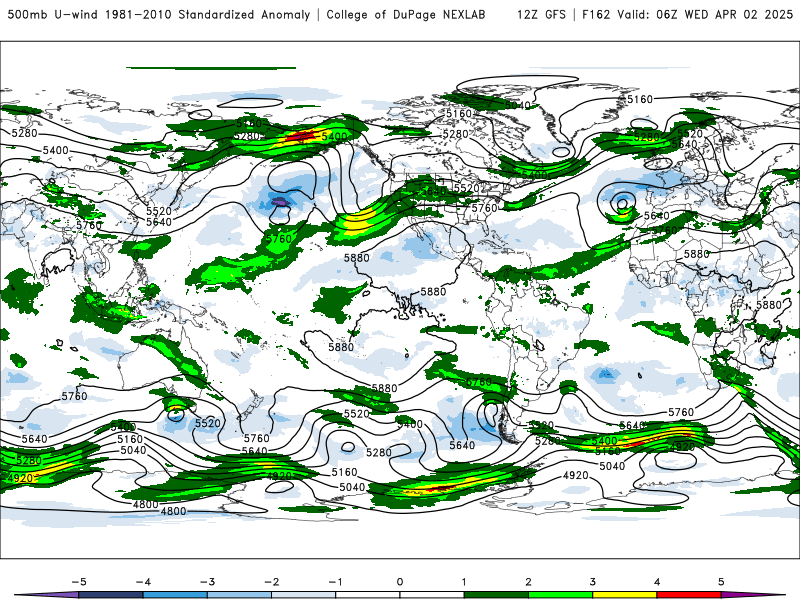Click the '-5' color scale label
This screenshot has width=800, height=600.
(79, 582)
